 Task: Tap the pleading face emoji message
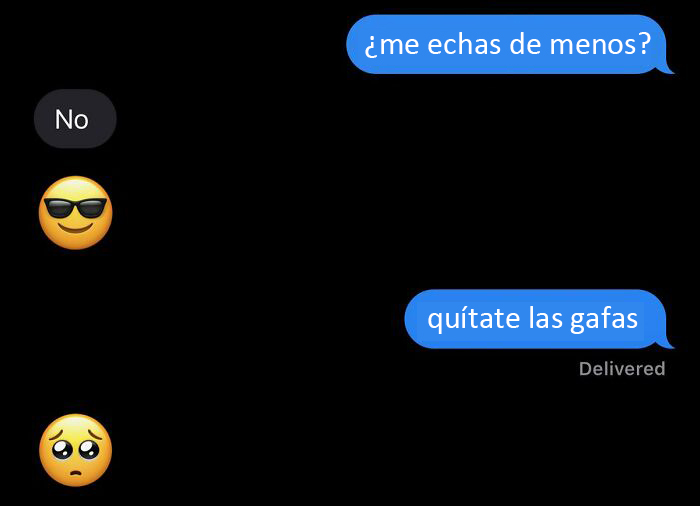pyautogui.click(x=75, y=450)
